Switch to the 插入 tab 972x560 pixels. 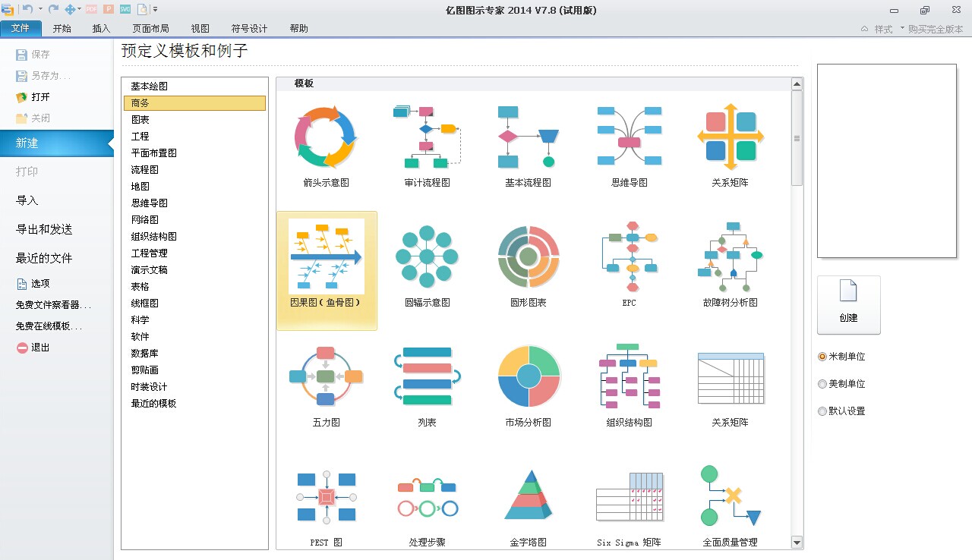[x=101, y=29]
